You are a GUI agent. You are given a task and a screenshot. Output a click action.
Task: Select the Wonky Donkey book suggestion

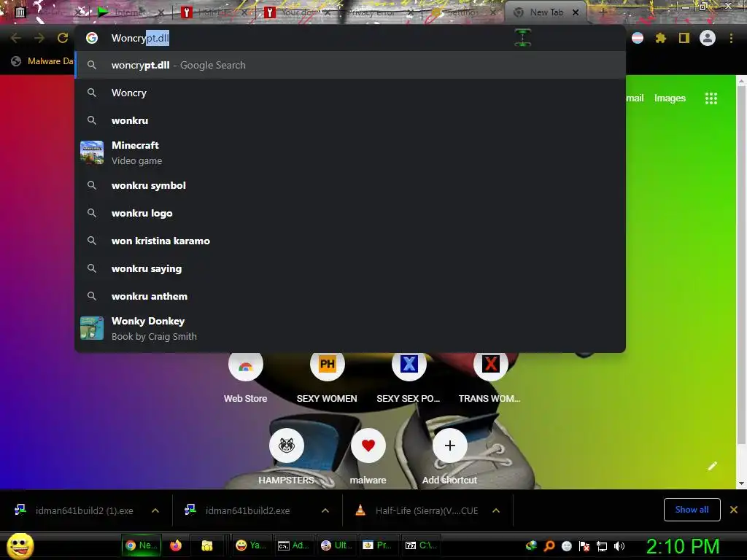(350, 329)
